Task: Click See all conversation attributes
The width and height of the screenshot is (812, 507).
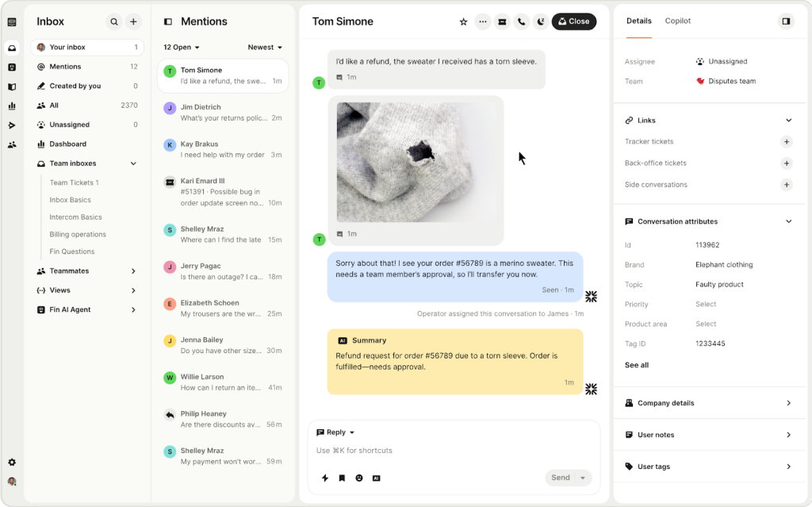Action: point(636,364)
